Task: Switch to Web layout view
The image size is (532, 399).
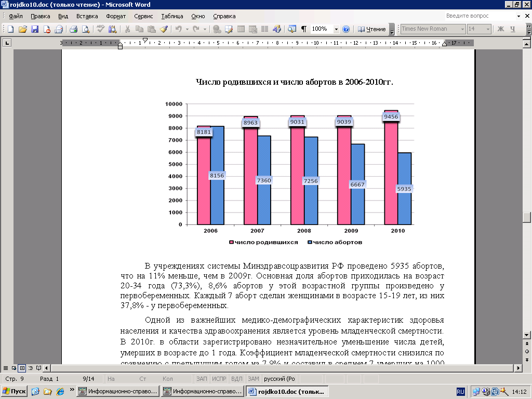Action: point(14,368)
